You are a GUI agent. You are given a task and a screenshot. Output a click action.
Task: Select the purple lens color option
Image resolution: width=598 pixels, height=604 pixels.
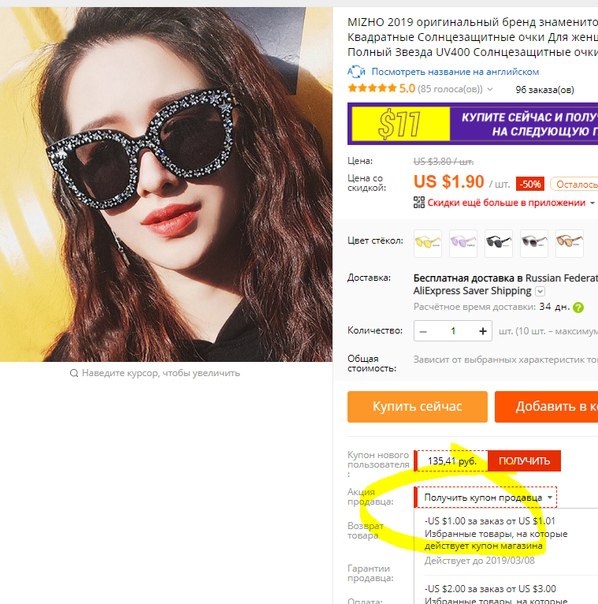click(463, 243)
